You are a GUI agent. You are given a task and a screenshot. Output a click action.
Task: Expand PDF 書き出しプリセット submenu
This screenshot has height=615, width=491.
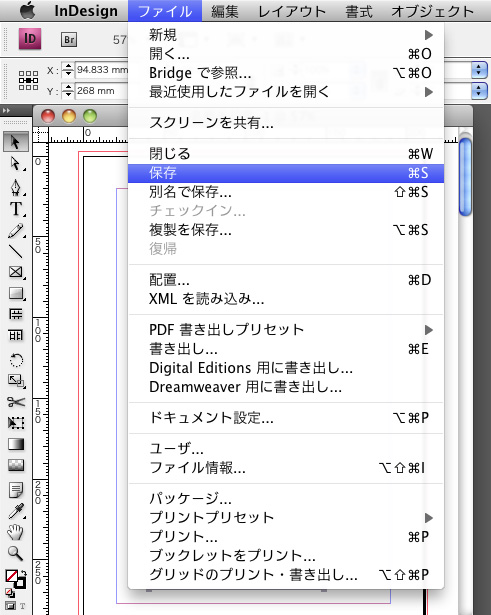(286, 330)
